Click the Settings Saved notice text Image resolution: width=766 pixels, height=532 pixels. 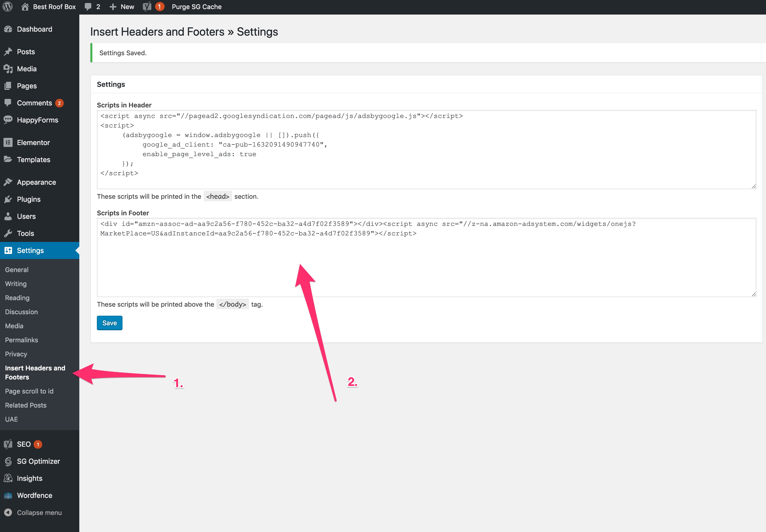click(123, 53)
